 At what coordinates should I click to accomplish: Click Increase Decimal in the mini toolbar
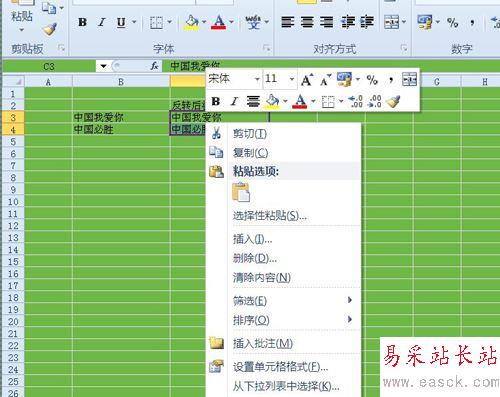pos(355,101)
